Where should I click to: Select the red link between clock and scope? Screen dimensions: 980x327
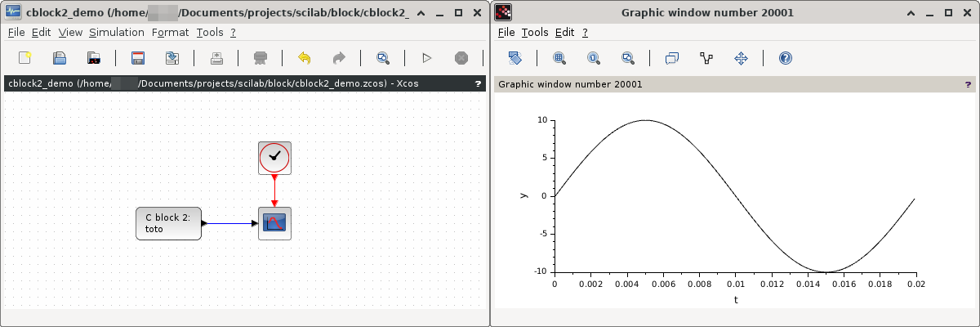(x=275, y=190)
